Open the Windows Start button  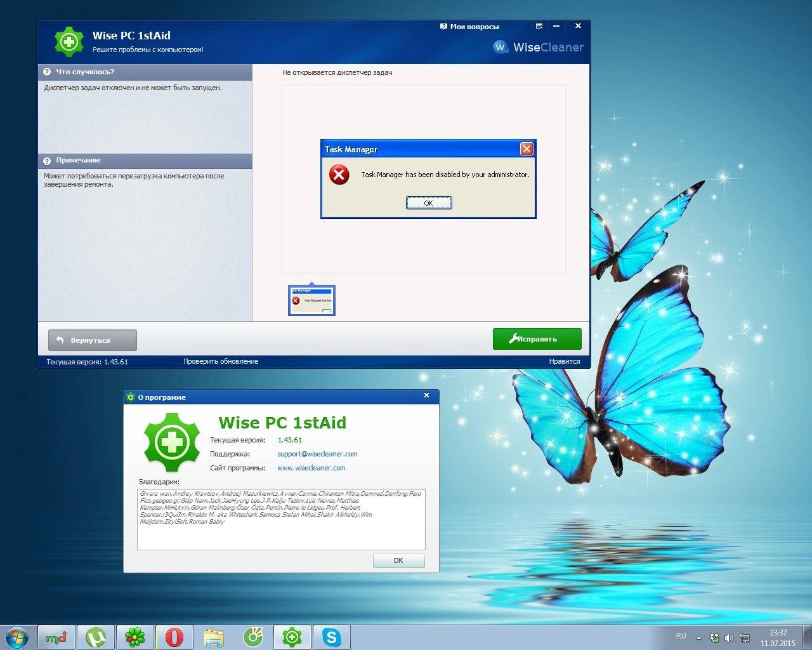(x=16, y=637)
